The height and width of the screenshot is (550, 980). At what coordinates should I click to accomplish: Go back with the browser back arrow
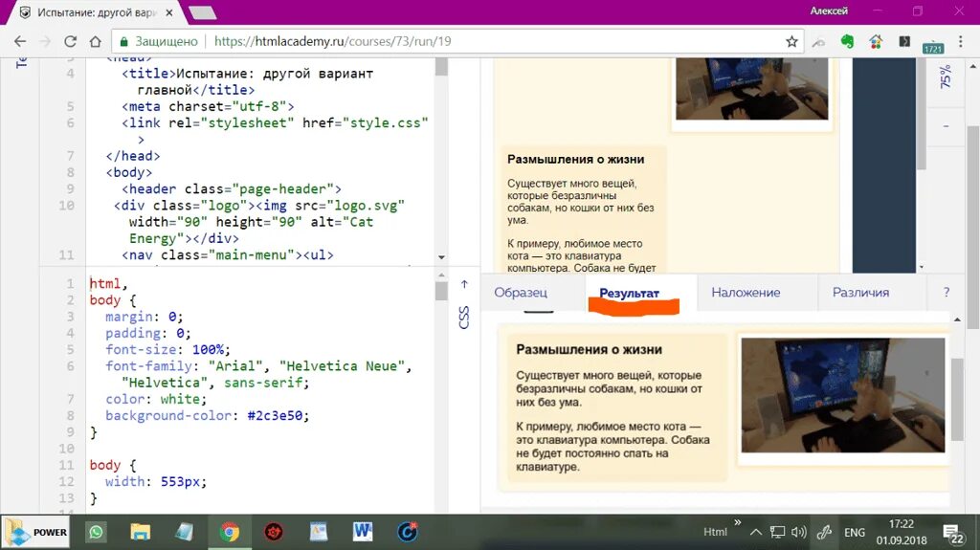[x=20, y=41]
